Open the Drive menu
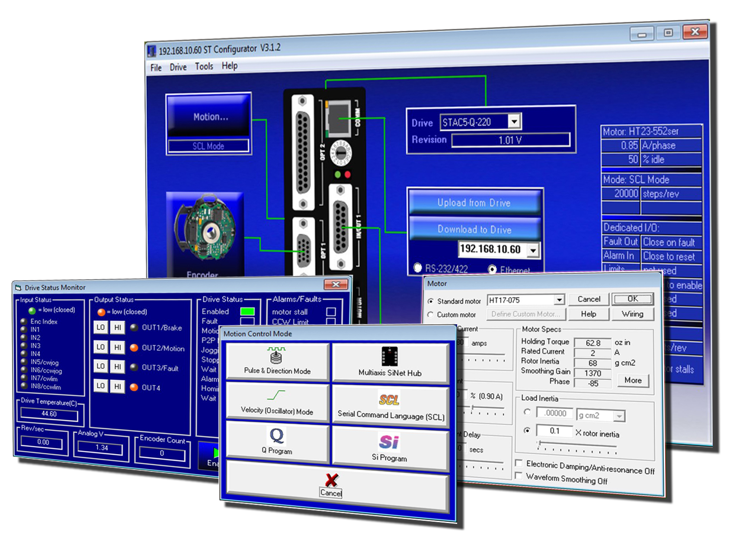 (x=178, y=67)
